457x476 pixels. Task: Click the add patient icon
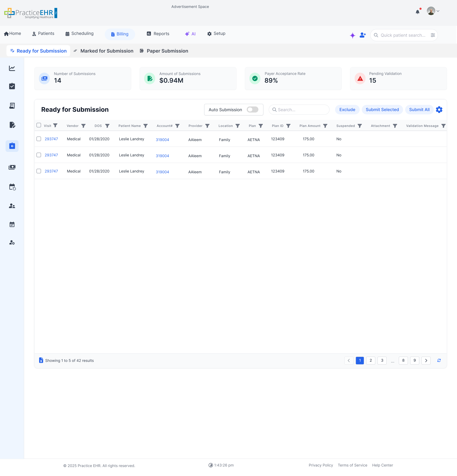[x=363, y=35]
